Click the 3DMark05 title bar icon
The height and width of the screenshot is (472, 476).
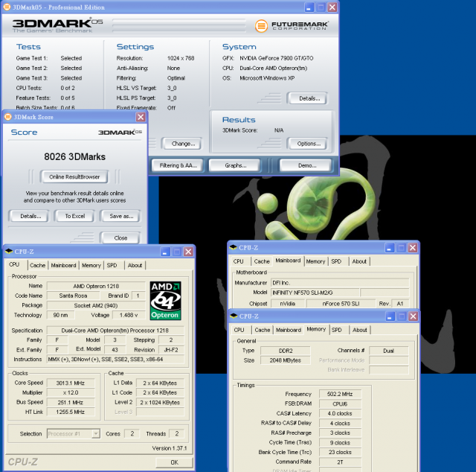click(x=7, y=7)
